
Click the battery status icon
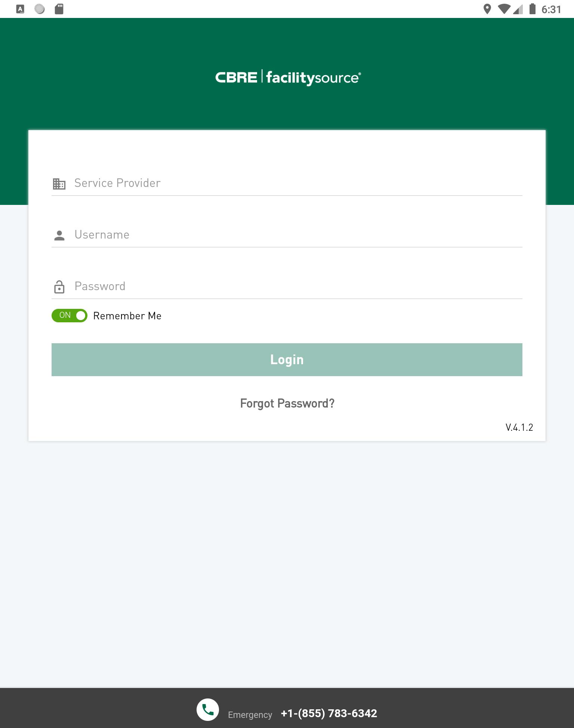[x=533, y=9]
